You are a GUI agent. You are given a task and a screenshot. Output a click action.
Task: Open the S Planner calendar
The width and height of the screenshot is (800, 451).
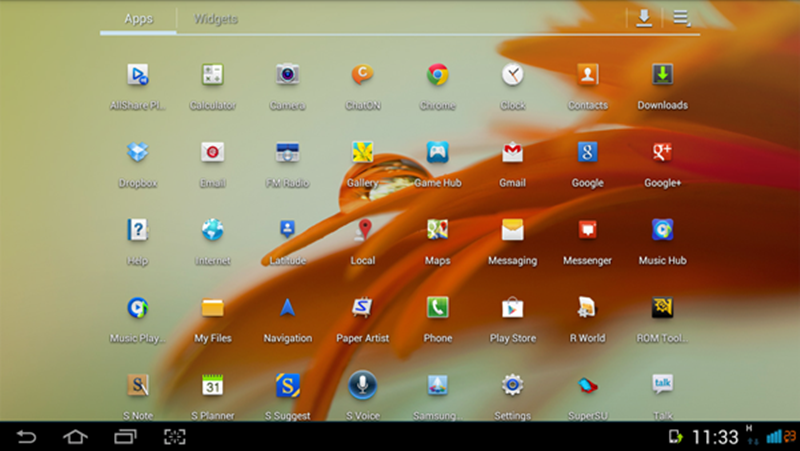point(213,385)
